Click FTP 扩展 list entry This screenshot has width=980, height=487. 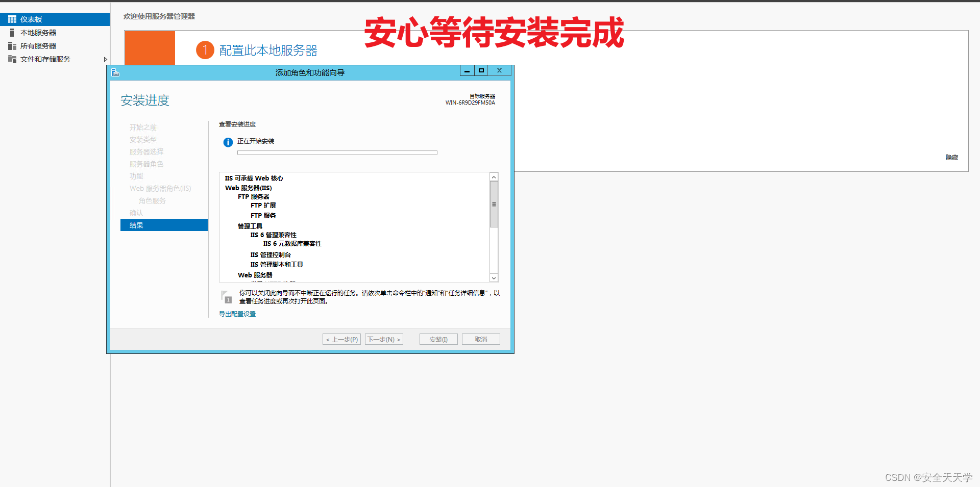[x=263, y=206]
